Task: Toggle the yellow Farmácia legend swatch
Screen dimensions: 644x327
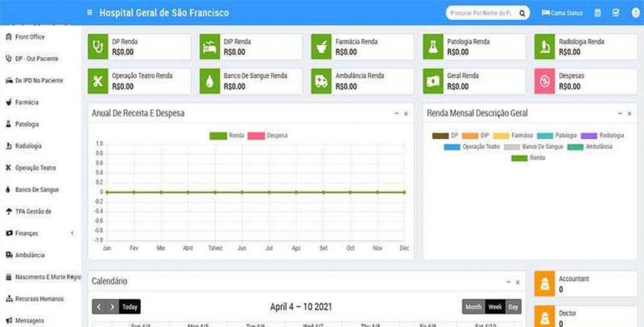Action: click(501, 136)
